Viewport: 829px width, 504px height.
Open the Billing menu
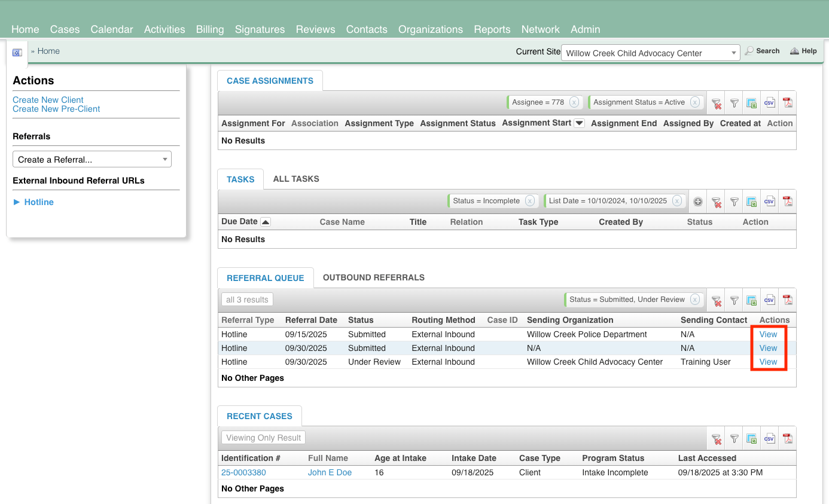point(210,29)
